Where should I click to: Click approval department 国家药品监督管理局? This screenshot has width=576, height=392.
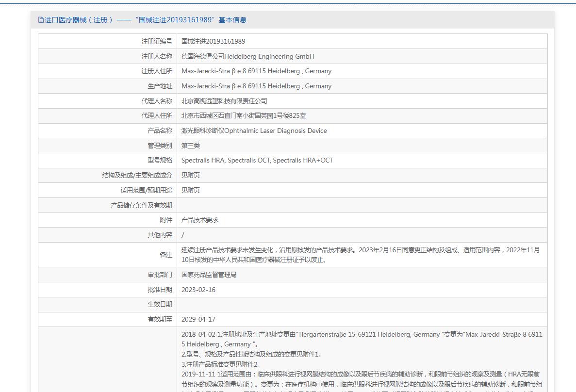point(209,275)
